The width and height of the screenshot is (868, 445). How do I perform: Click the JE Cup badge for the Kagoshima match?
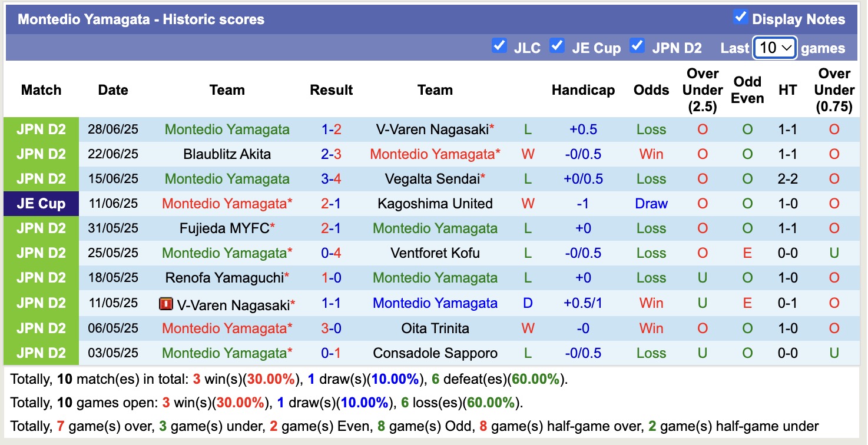tap(41, 203)
